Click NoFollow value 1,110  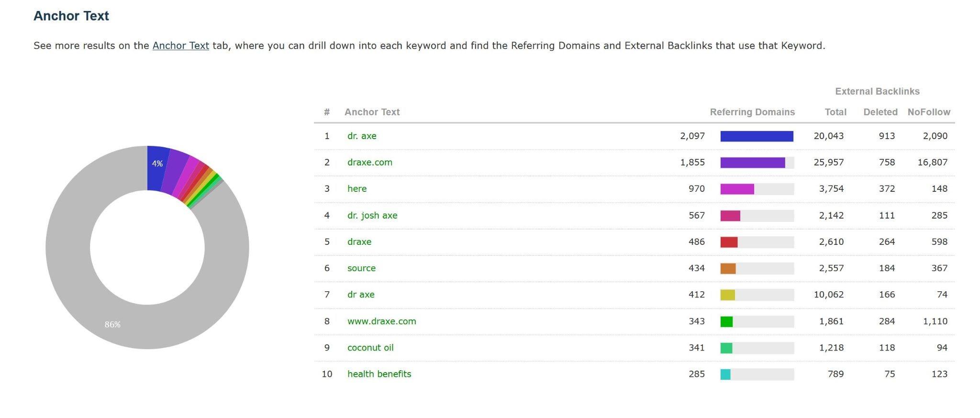935,321
